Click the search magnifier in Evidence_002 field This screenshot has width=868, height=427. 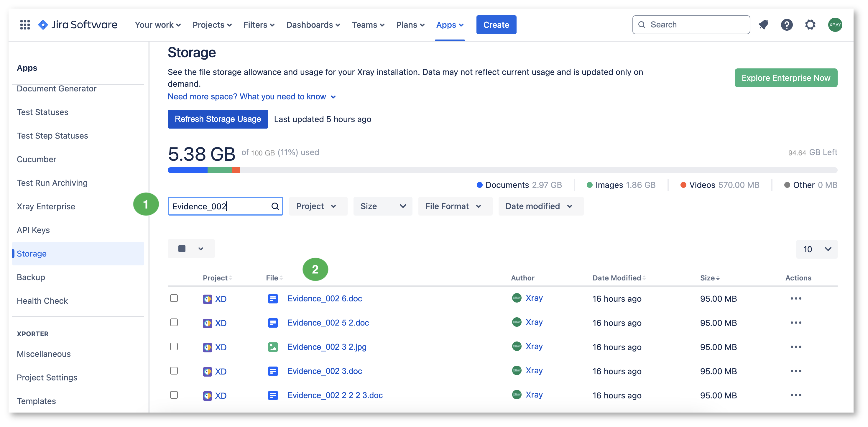pos(275,206)
